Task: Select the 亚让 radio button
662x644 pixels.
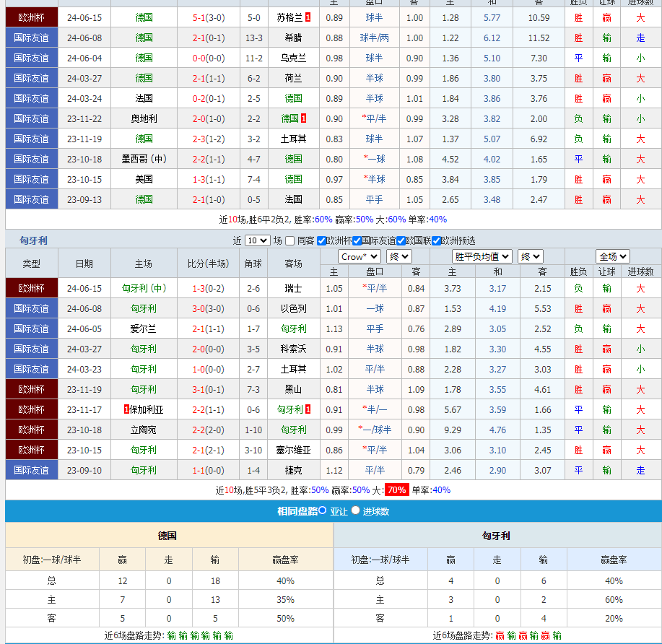Action: pos(322,510)
